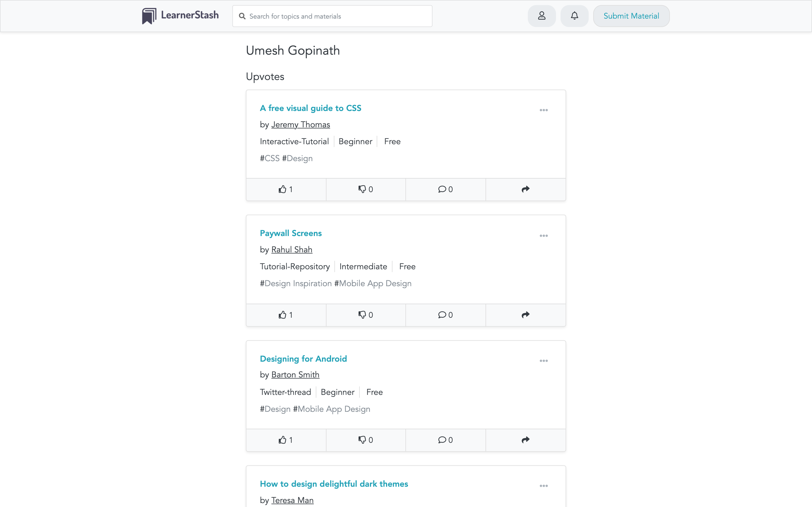Toggle upvote on A free visual guide to CSS

(286, 190)
